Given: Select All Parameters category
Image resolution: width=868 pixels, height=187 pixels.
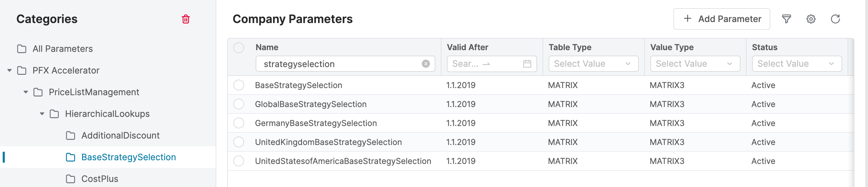Looking at the screenshot, I should (x=62, y=49).
